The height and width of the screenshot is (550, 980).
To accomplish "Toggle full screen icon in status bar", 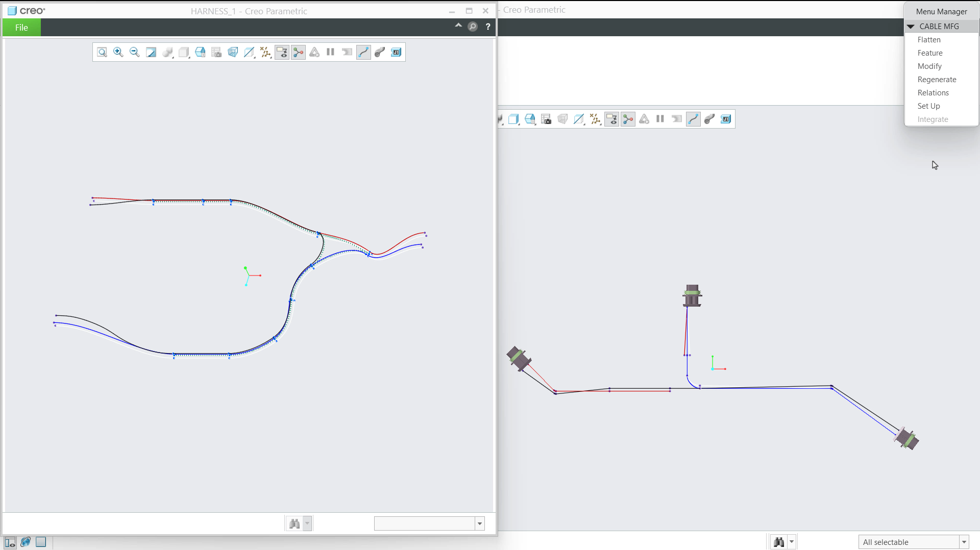I will (41, 542).
